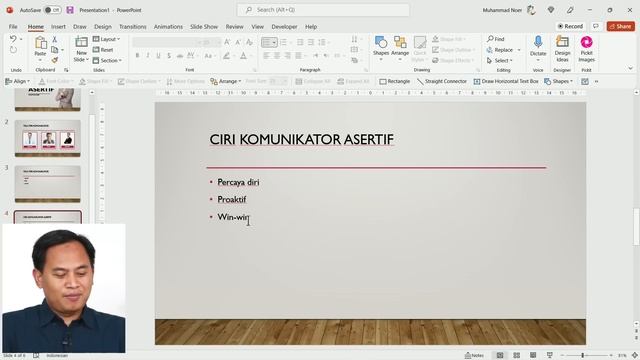
Task: Choose Draw Horizontal Text Box tool
Action: click(506, 81)
